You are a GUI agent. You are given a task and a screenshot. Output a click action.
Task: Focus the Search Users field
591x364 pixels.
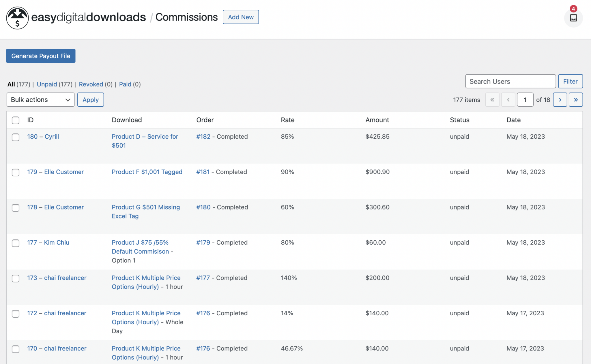click(x=510, y=82)
